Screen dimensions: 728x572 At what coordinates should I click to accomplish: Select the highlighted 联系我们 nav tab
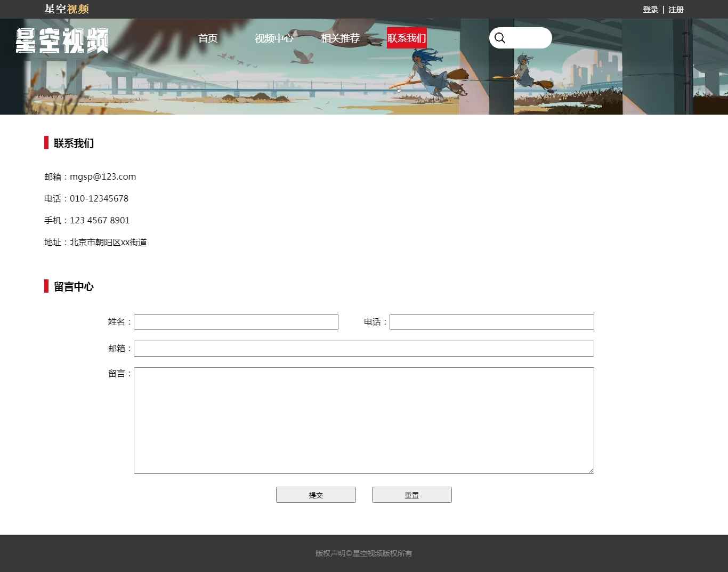pos(407,38)
